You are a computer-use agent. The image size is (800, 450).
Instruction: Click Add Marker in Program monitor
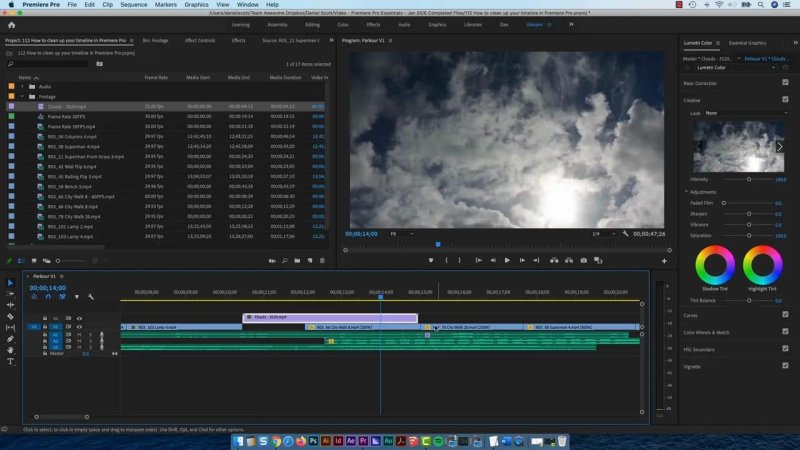point(431,260)
